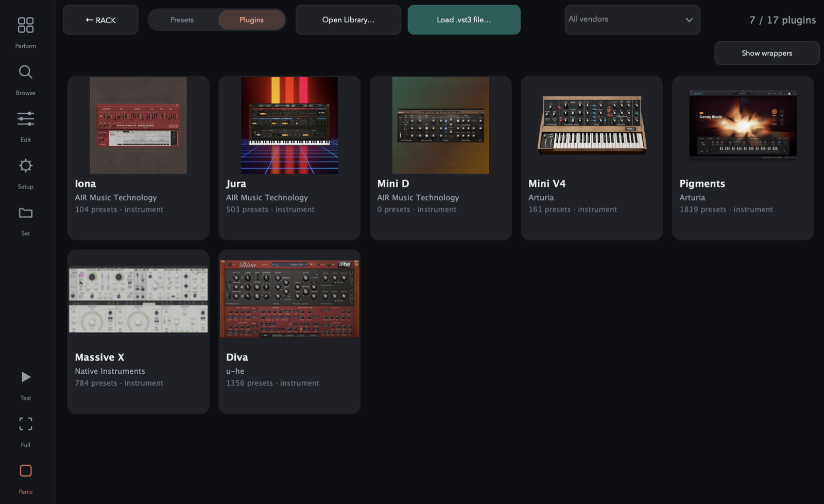
Task: Click the Mini D plugin title
Action: [x=393, y=184]
